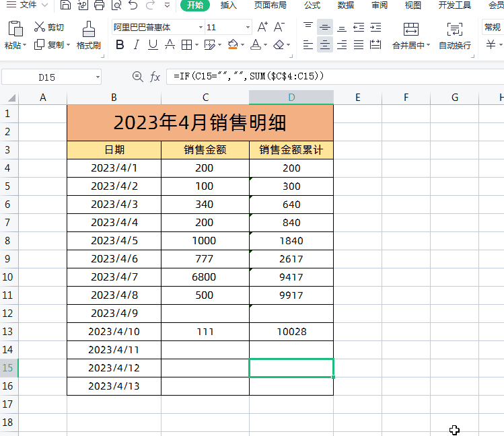Apply justify alignment
Screen dimensions: 504x436
click(359, 44)
